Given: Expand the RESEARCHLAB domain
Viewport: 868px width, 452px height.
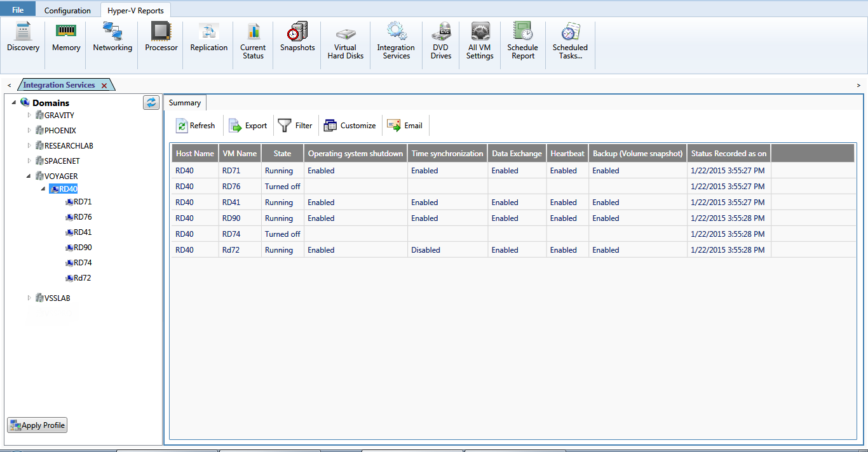Looking at the screenshot, I should [29, 146].
